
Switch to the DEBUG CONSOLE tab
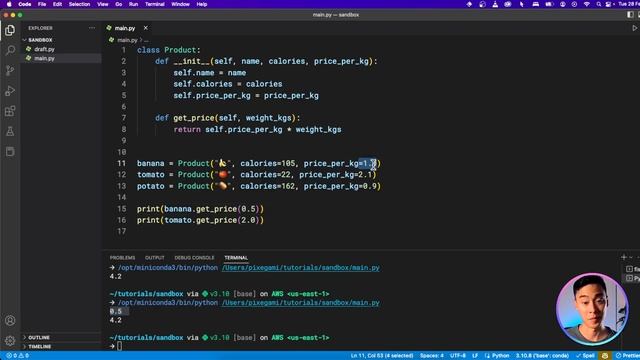coord(194,258)
